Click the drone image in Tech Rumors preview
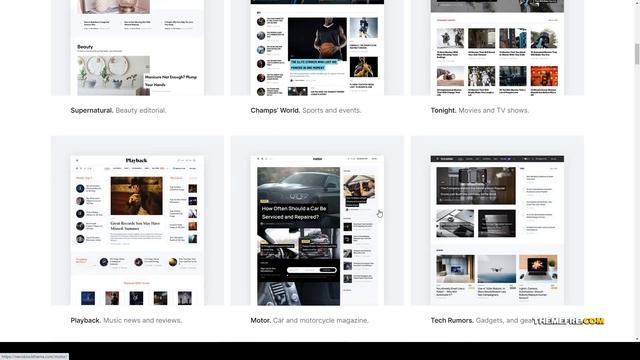 (x=497, y=269)
